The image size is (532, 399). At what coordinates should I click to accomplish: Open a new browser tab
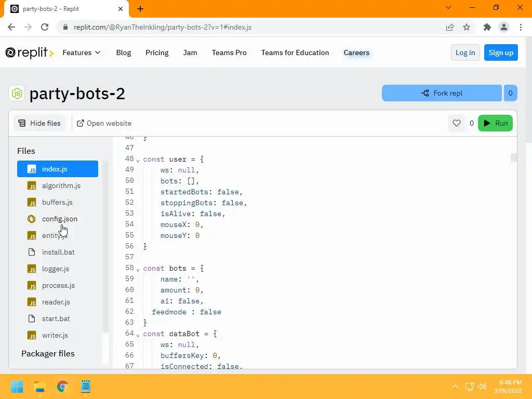140,9
